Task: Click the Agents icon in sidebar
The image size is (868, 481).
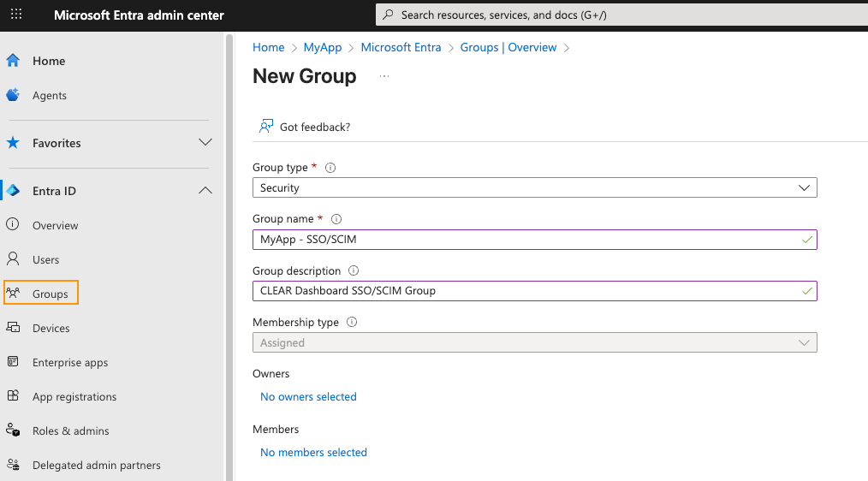Action: pyautogui.click(x=13, y=95)
